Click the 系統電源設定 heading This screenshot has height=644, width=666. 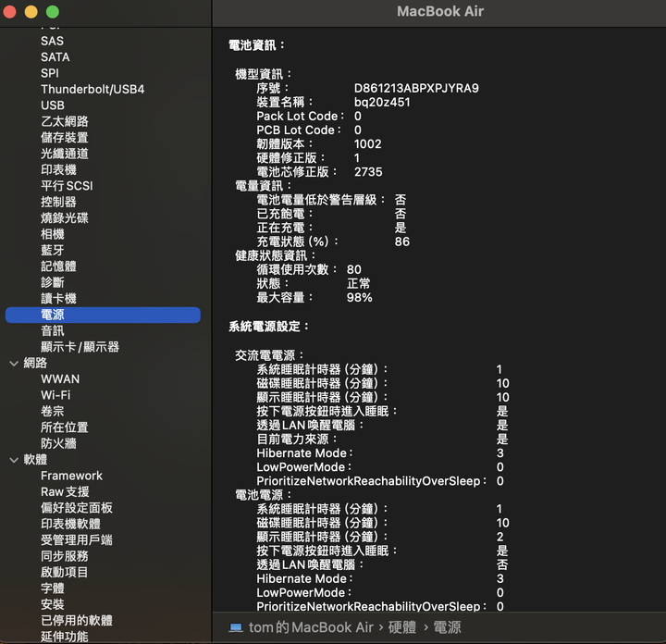click(268, 327)
